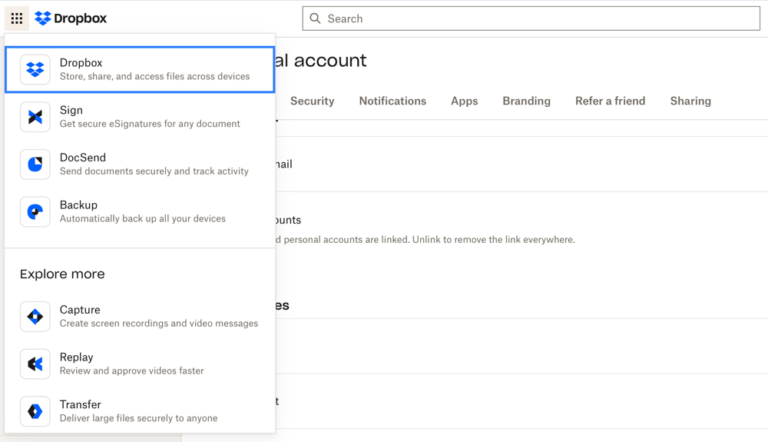Select the Dropbox app icon in menu
This screenshot has height=442, width=768.
tap(35, 69)
